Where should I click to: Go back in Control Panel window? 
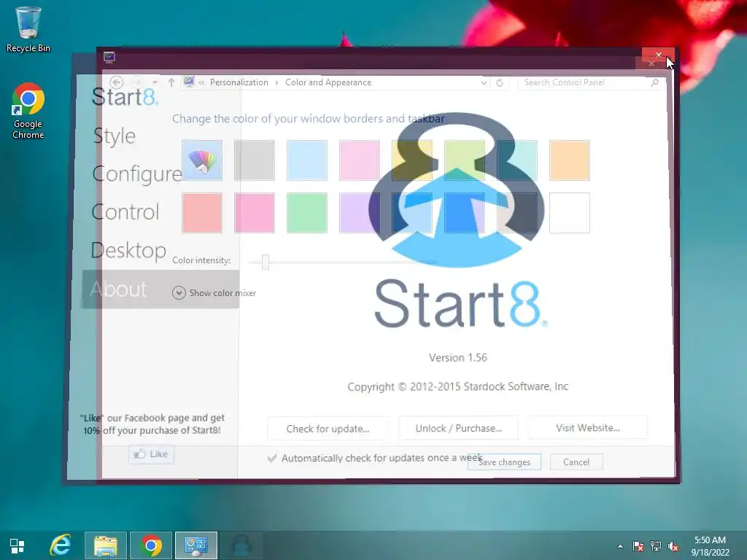click(117, 82)
